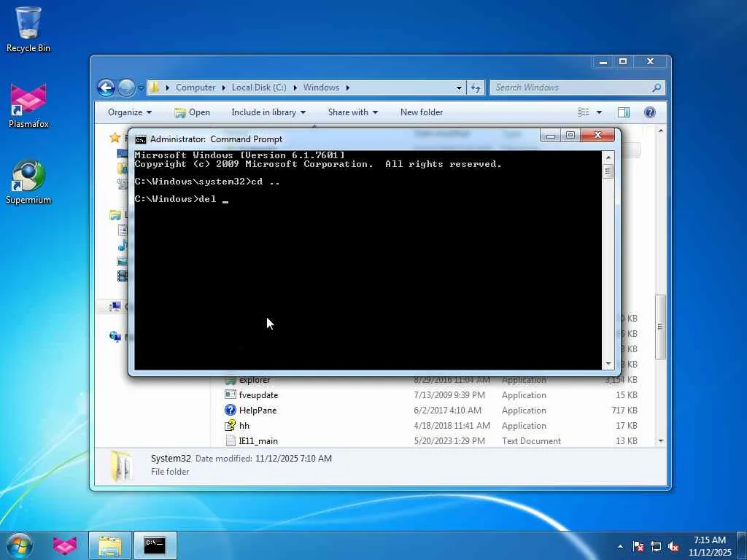Click the HelpPane file icon
The height and width of the screenshot is (560, 747).
tap(231, 410)
